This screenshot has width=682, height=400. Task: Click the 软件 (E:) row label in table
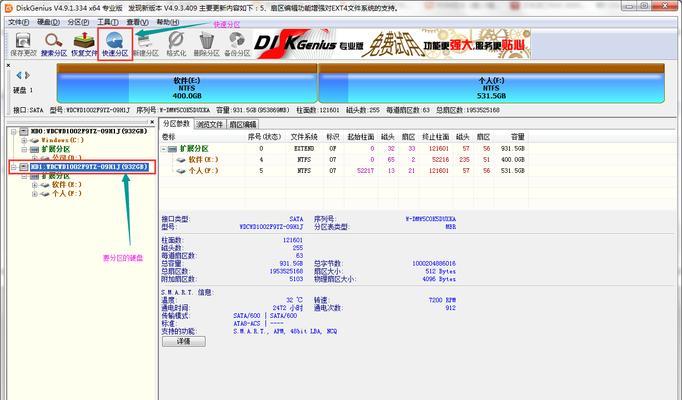point(203,160)
